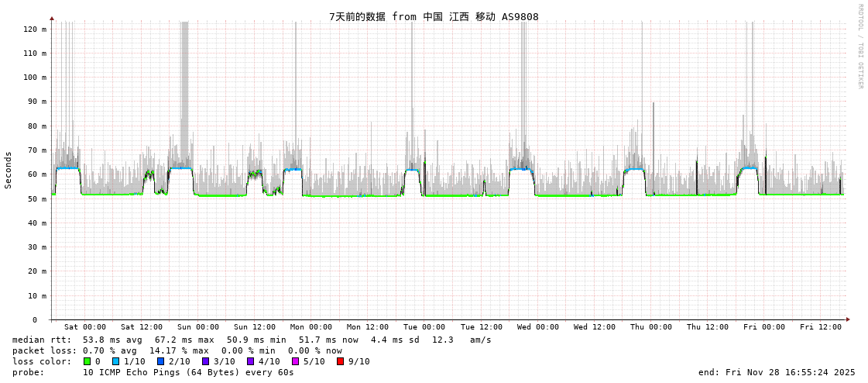
Task: Click the packet loss statistics line
Action: click(x=177, y=350)
